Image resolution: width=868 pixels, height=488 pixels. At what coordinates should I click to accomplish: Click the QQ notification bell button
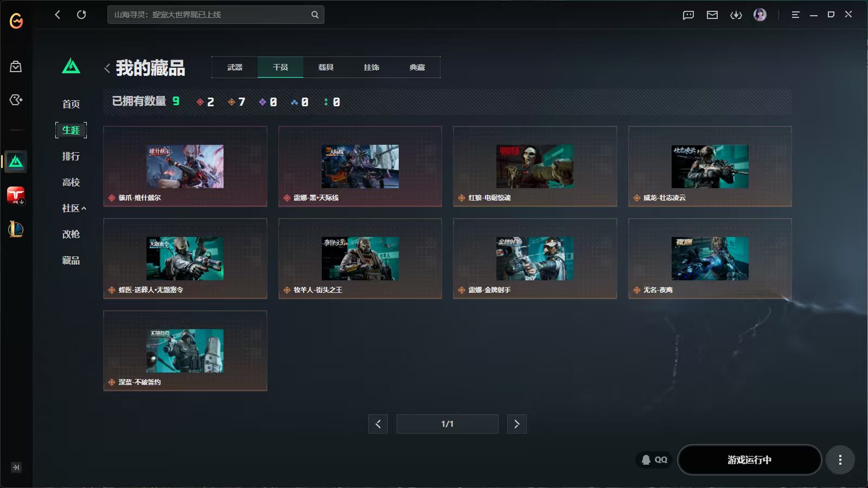pos(654,460)
